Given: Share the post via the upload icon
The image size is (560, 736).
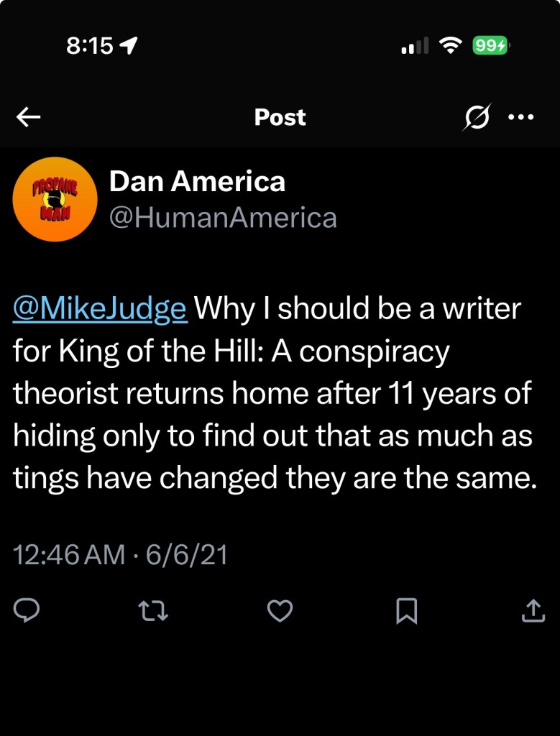Looking at the screenshot, I should point(532,611).
